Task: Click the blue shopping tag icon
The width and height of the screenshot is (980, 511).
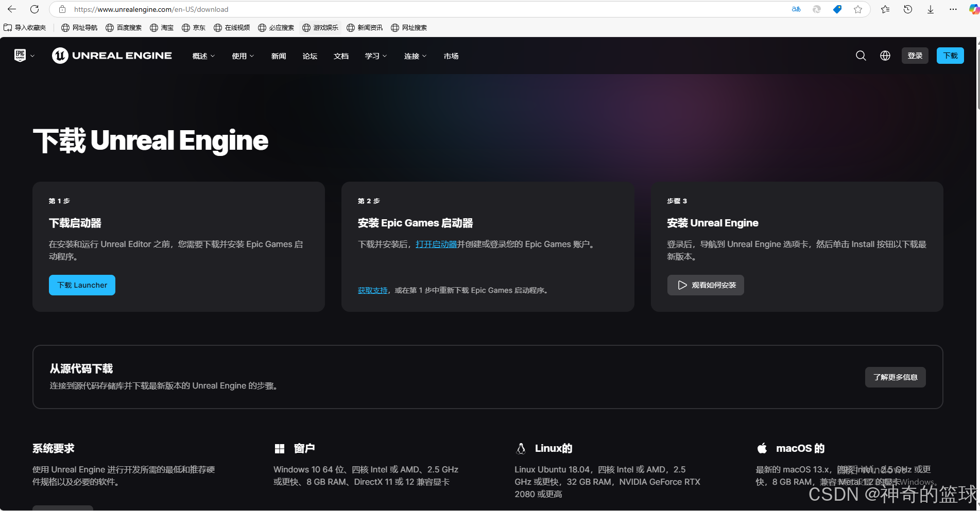Action: [837, 9]
